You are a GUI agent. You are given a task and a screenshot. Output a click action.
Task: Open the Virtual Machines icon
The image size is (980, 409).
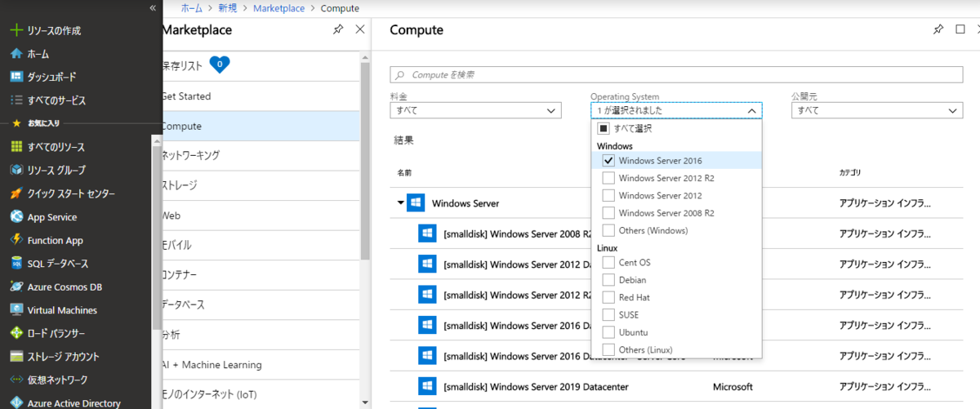click(x=16, y=310)
